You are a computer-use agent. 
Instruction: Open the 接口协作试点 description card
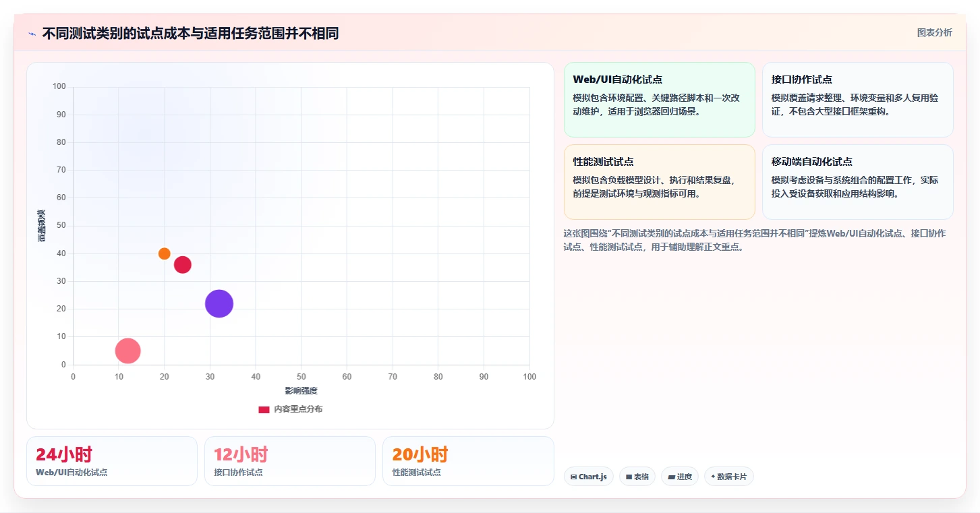(x=857, y=100)
